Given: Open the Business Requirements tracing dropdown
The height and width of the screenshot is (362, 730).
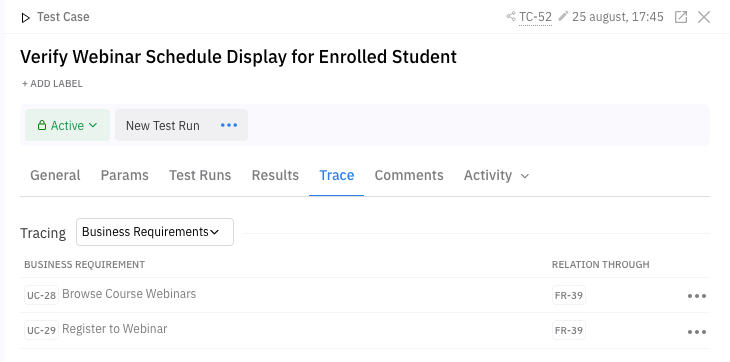Looking at the screenshot, I should tap(155, 232).
